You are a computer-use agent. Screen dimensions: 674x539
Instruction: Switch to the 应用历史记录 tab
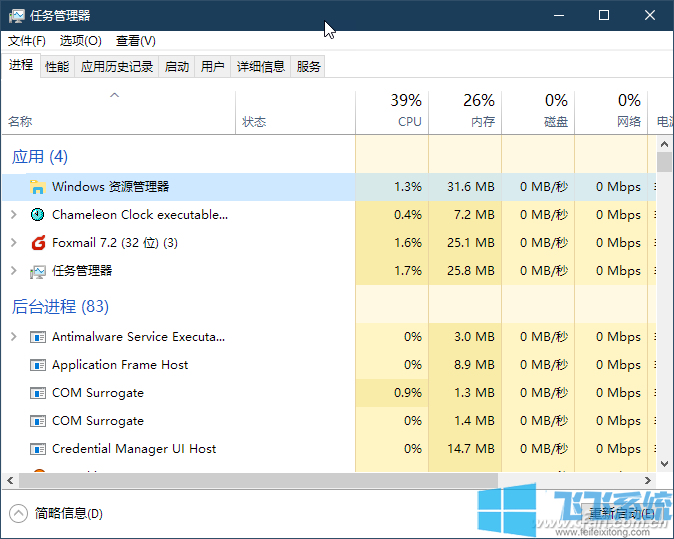117,67
